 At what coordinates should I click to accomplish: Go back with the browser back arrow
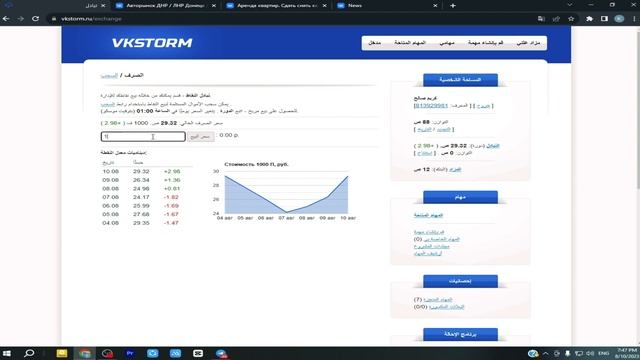(6, 19)
